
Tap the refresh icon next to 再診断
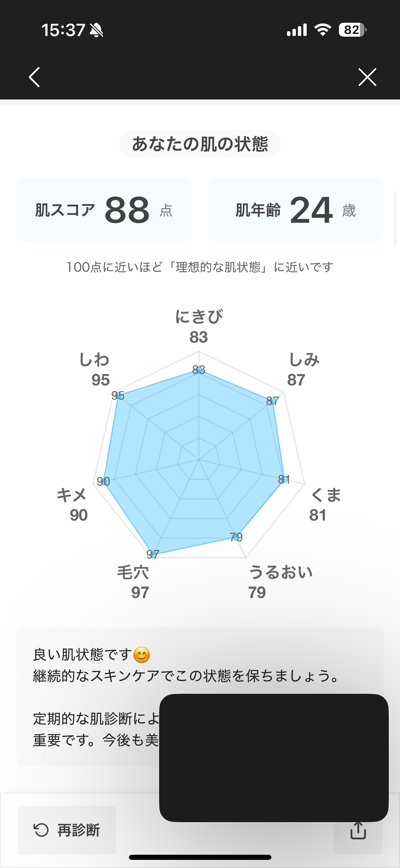pyautogui.click(x=41, y=829)
